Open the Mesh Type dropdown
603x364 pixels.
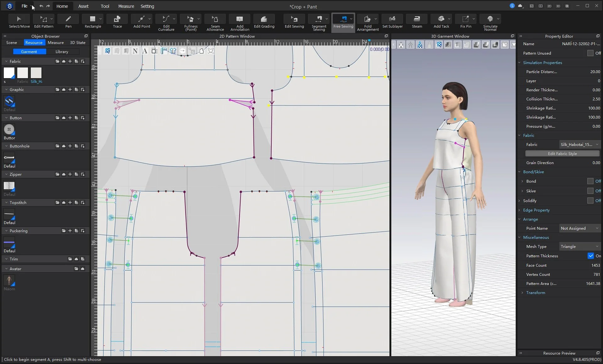coord(579,247)
